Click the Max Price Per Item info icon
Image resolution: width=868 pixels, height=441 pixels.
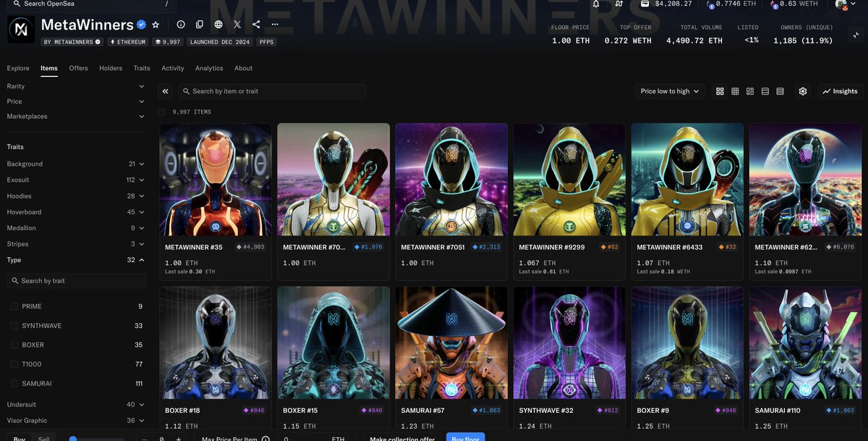coord(265,439)
